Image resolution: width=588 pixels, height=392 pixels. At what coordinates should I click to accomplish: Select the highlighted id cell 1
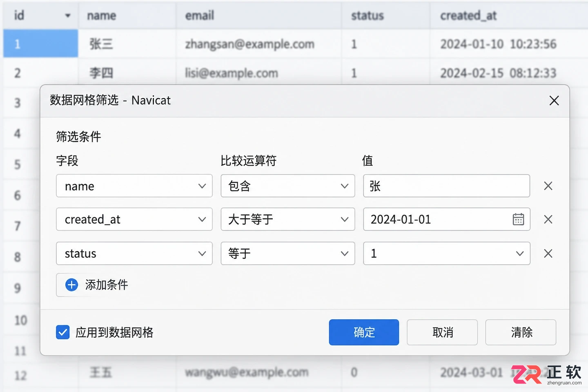(40, 43)
